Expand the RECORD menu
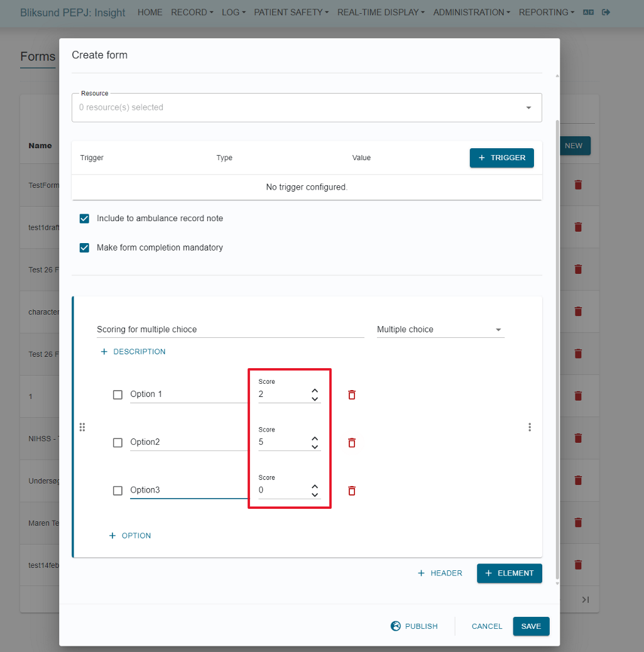 [192, 13]
